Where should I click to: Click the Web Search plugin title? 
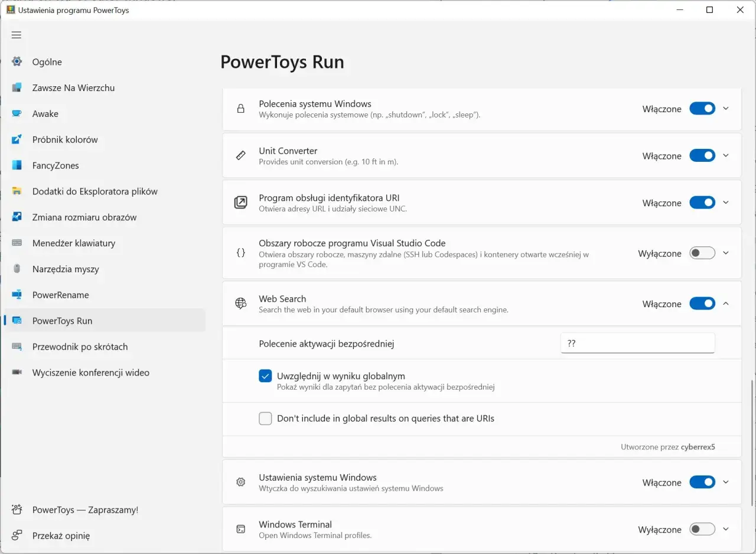[282, 299]
